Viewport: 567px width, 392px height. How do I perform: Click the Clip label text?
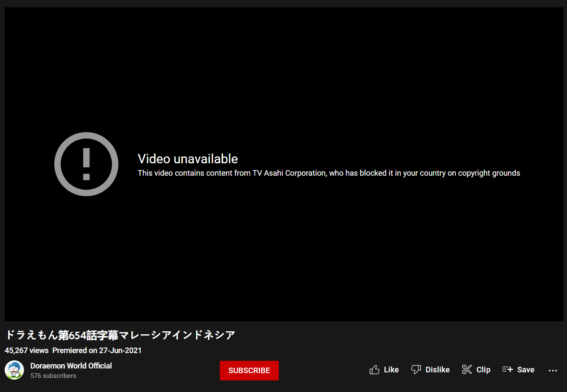coord(483,370)
